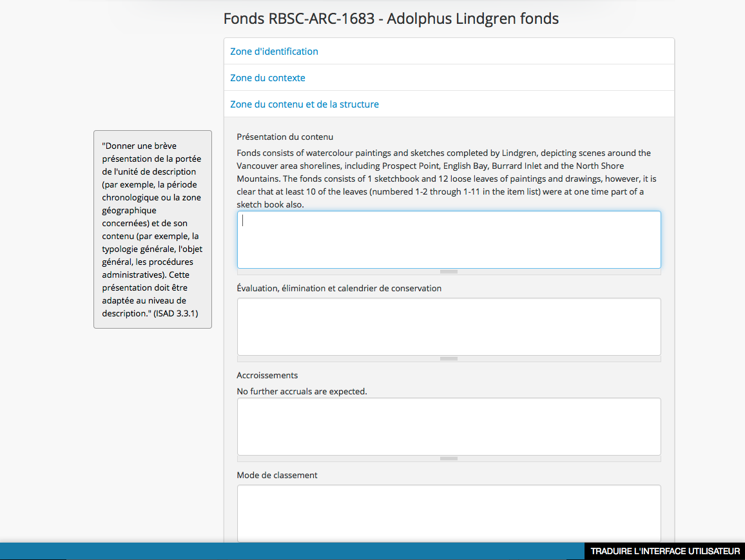Open Traduire l'interface utilisateur
Screen dimensions: 745x560
pos(664,551)
